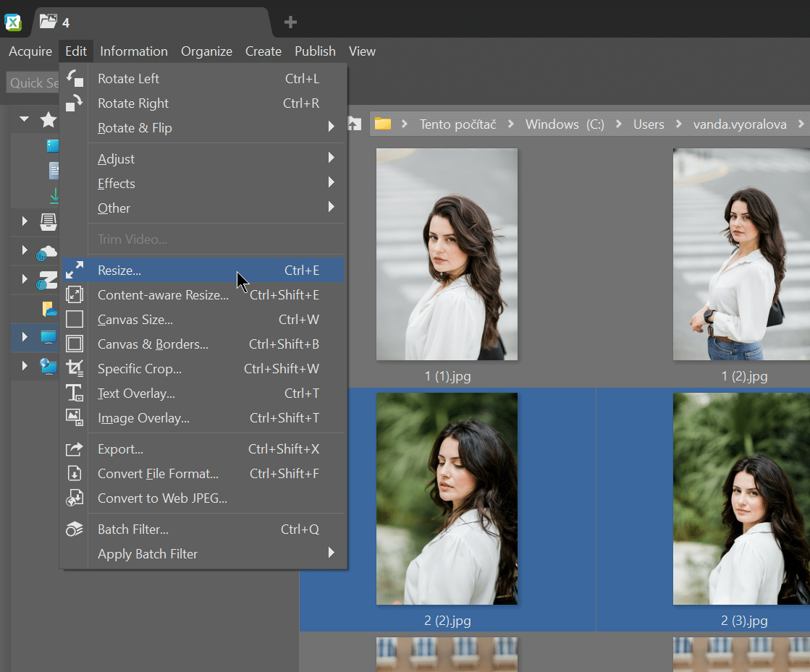Click the Specific Crop icon
The image size is (810, 672).
[x=75, y=369]
